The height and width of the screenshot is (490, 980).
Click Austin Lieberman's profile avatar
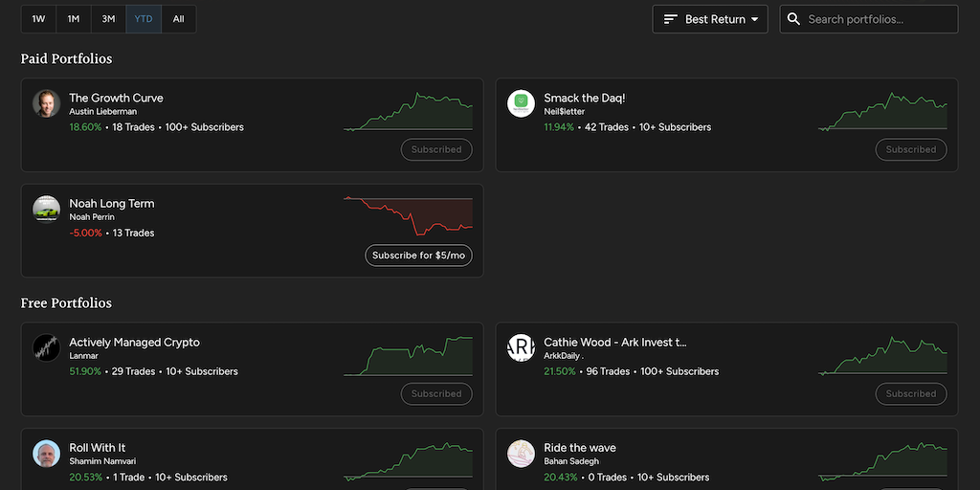46,103
